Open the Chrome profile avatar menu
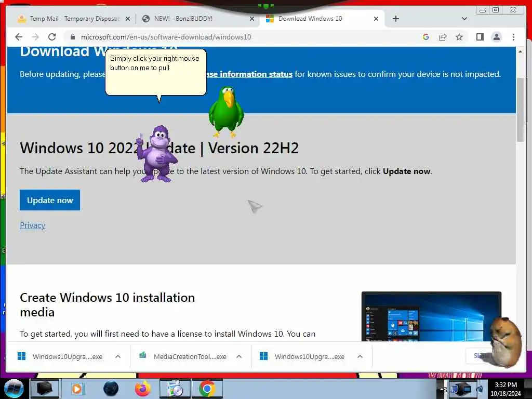This screenshot has width=532, height=399. coord(496,37)
